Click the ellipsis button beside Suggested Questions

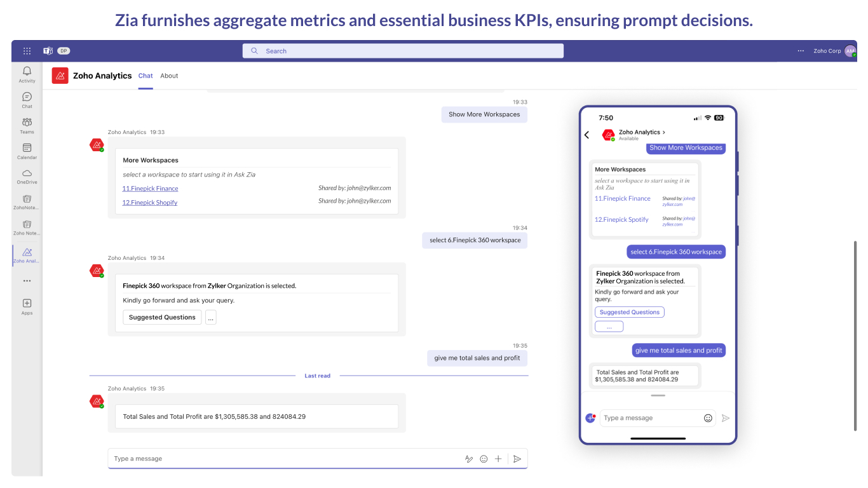point(211,317)
